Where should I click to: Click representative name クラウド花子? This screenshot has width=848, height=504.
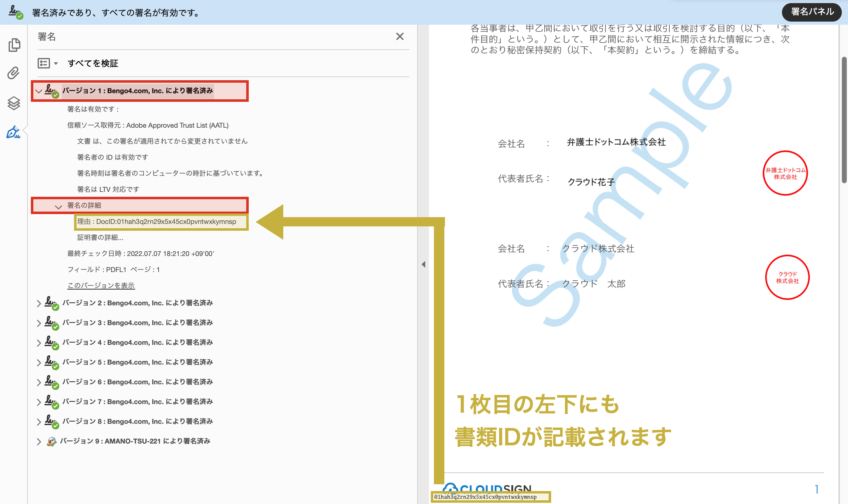coord(591,182)
